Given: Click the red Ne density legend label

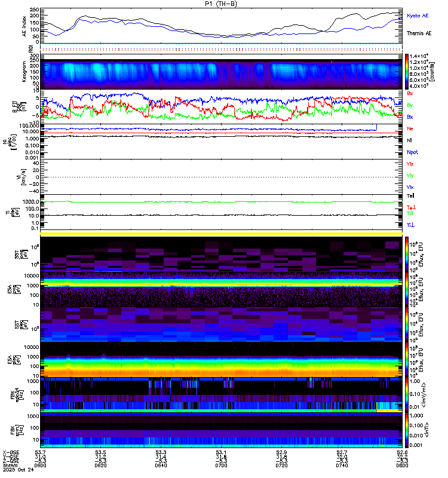Looking at the screenshot, I should [410, 128].
